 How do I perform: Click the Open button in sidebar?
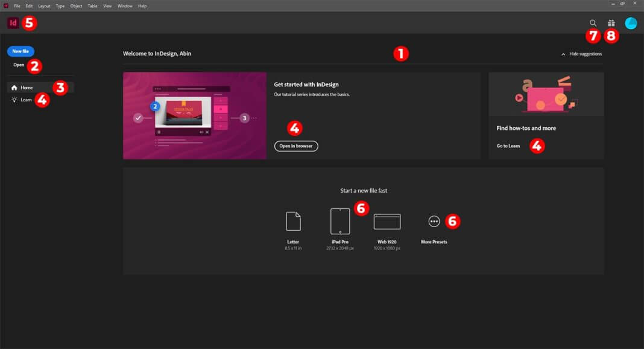tap(19, 65)
